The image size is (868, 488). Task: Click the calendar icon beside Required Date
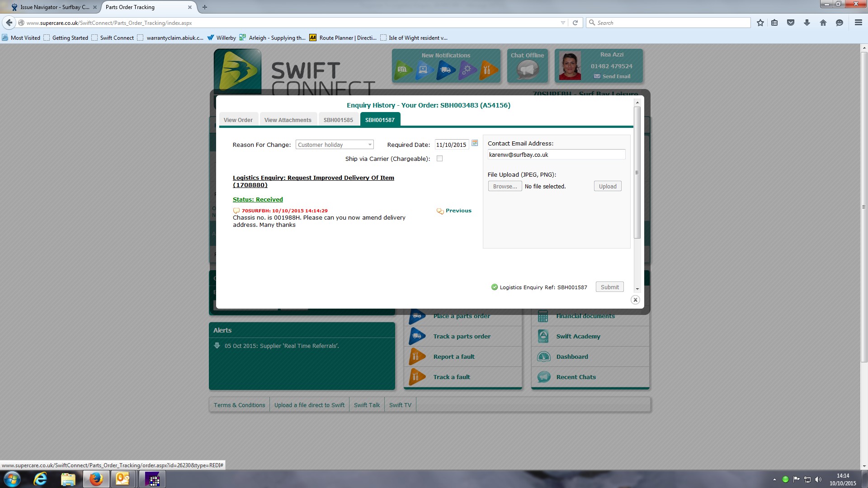[475, 143]
